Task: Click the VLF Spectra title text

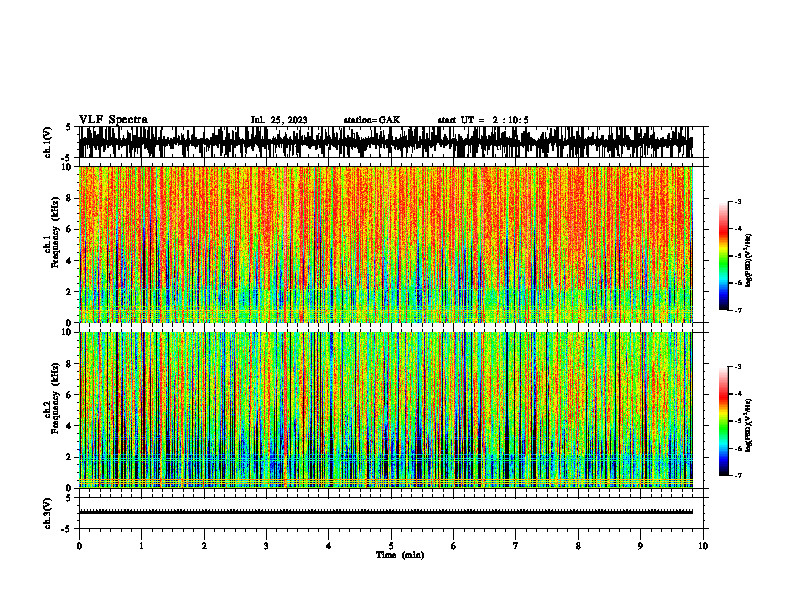Action: click(x=113, y=120)
